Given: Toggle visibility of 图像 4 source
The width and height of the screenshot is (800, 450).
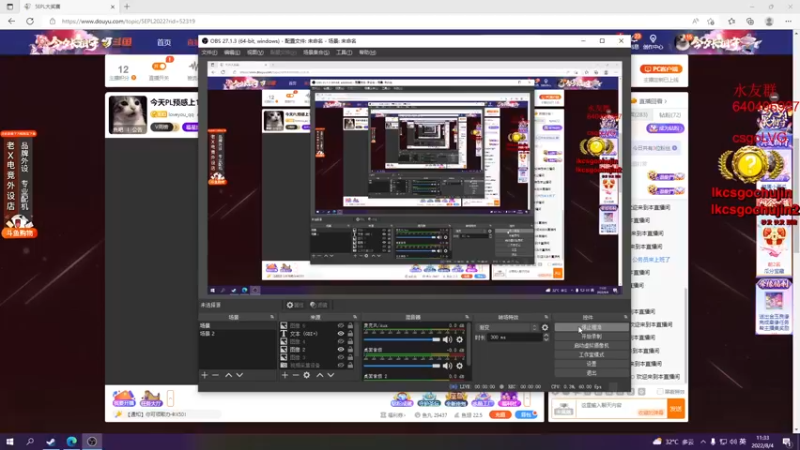Looking at the screenshot, I should pos(341,341).
